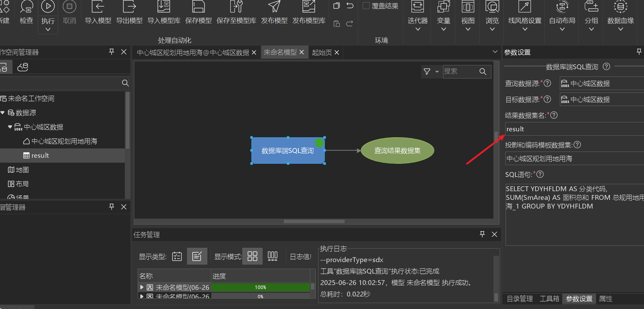Open the 执行 dropdown arrow
The width and height of the screenshot is (644, 309).
click(48, 30)
